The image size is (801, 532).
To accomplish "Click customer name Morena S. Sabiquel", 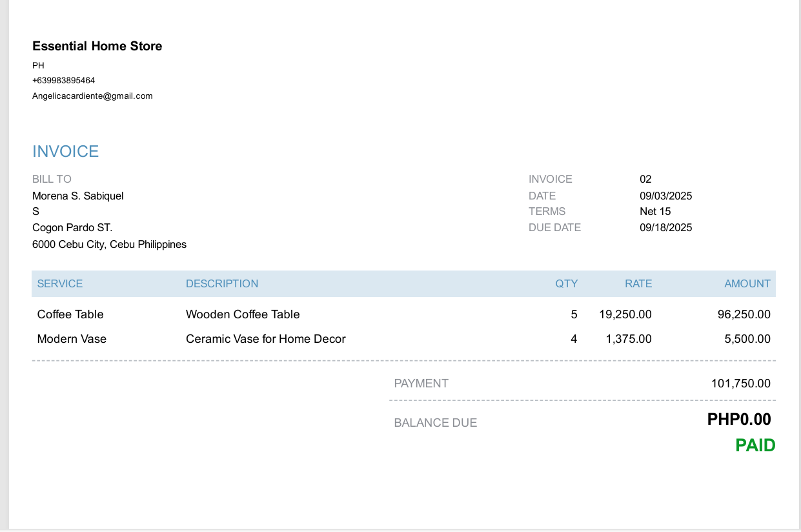I will pyautogui.click(x=77, y=196).
